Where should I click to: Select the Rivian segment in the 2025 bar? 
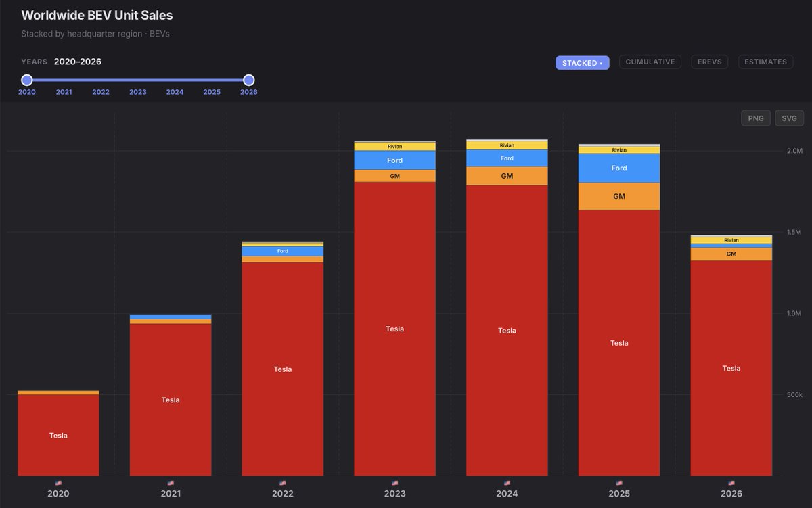coord(619,150)
